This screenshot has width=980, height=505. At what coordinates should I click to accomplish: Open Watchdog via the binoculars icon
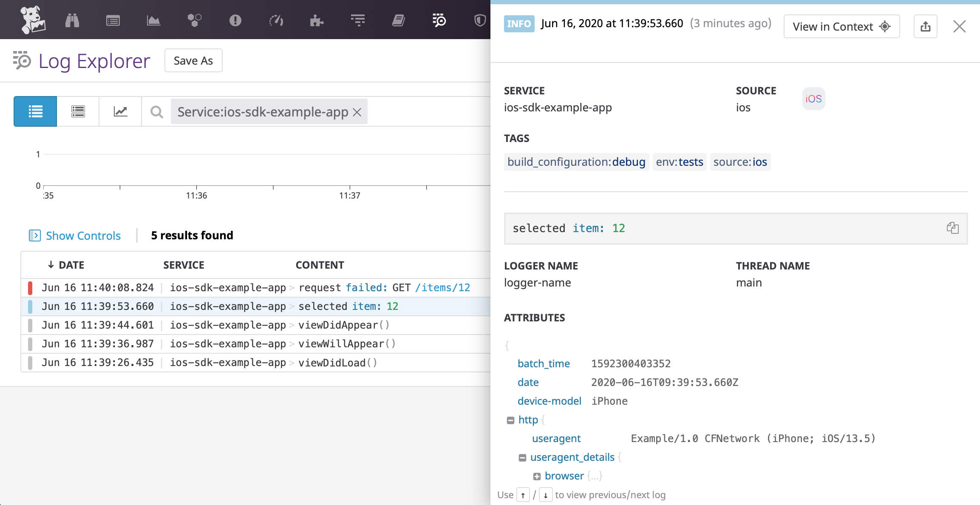click(x=72, y=20)
